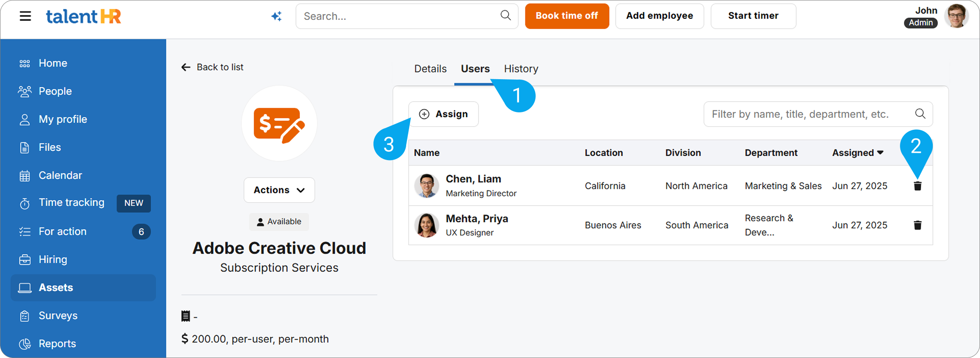Go Back to list
Screen dimensions: 980x358
point(212,67)
